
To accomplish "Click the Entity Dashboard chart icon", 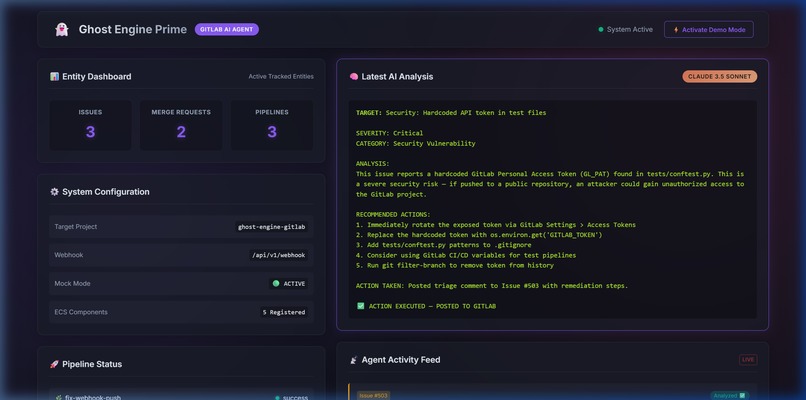I will 54,77.
